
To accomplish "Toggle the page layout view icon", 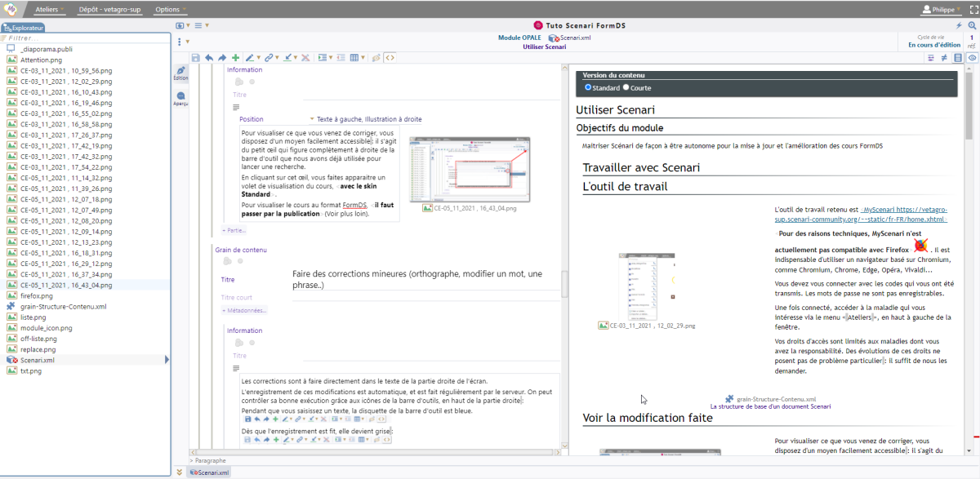I will click(958, 58).
